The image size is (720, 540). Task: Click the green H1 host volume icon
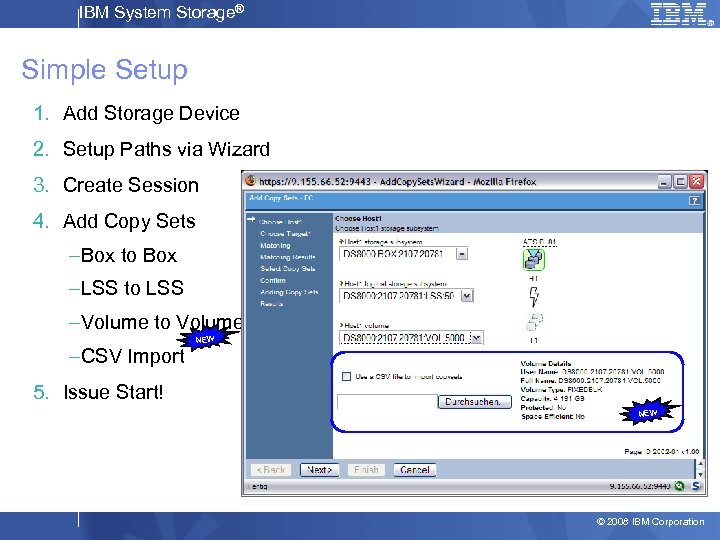click(x=534, y=259)
